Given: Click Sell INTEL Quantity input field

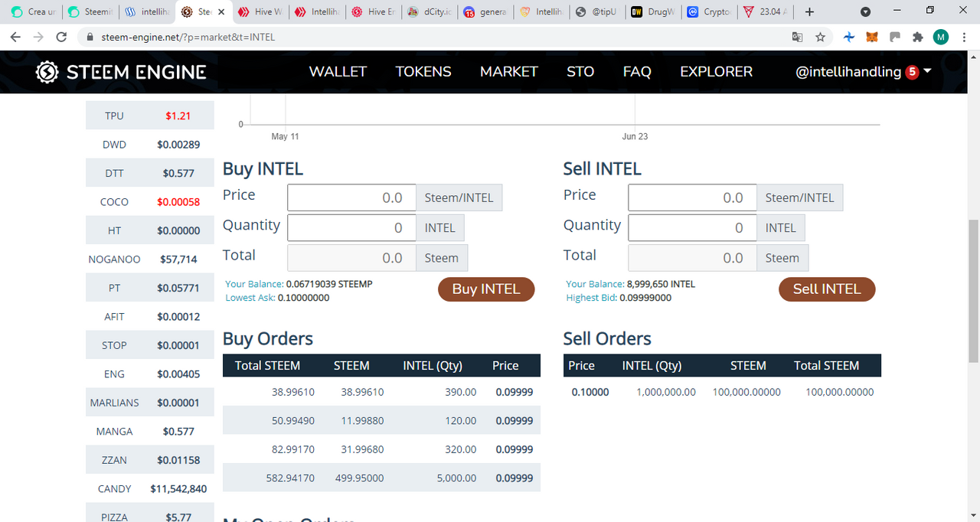Looking at the screenshot, I should pos(692,227).
